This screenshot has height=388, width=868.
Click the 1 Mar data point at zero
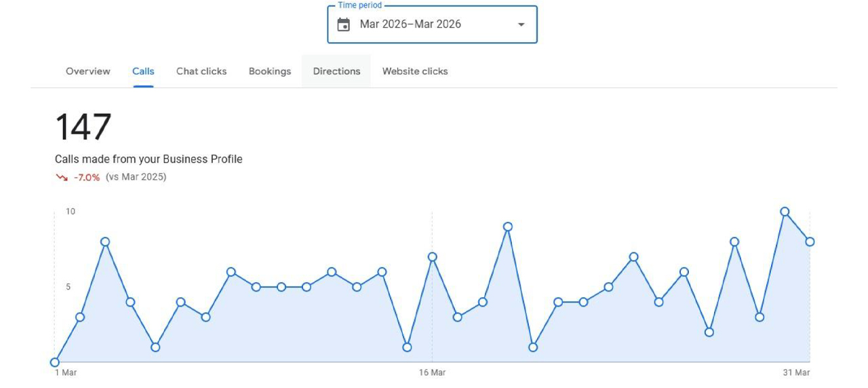tap(55, 362)
